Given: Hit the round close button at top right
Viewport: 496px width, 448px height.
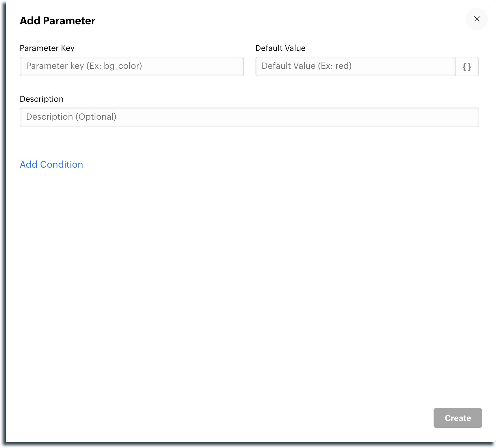Looking at the screenshot, I should [477, 19].
